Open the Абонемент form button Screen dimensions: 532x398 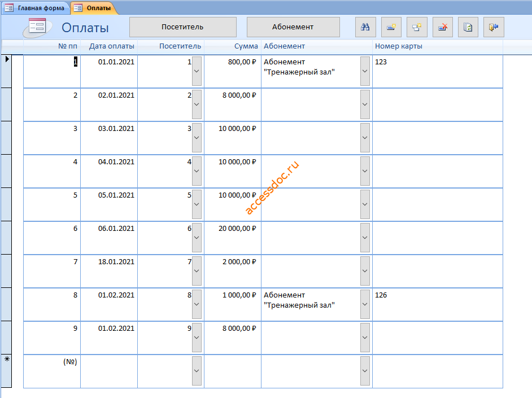[x=293, y=27]
